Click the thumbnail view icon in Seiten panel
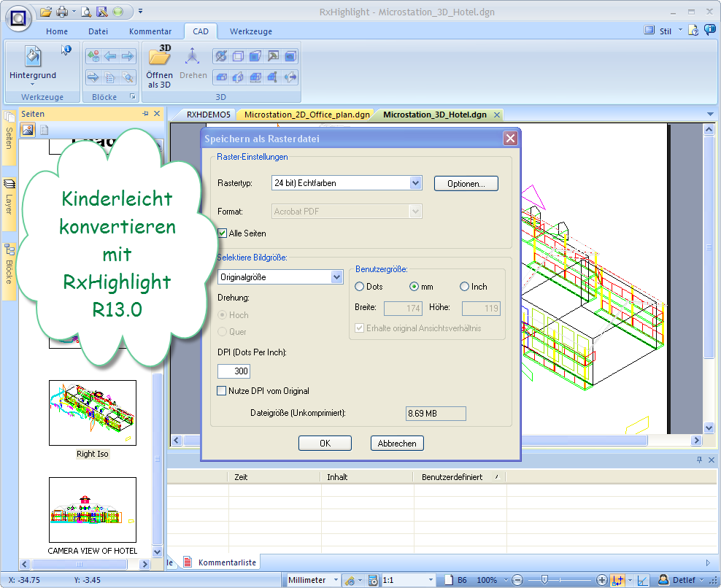Screen dimensions: 721x588 28,130
